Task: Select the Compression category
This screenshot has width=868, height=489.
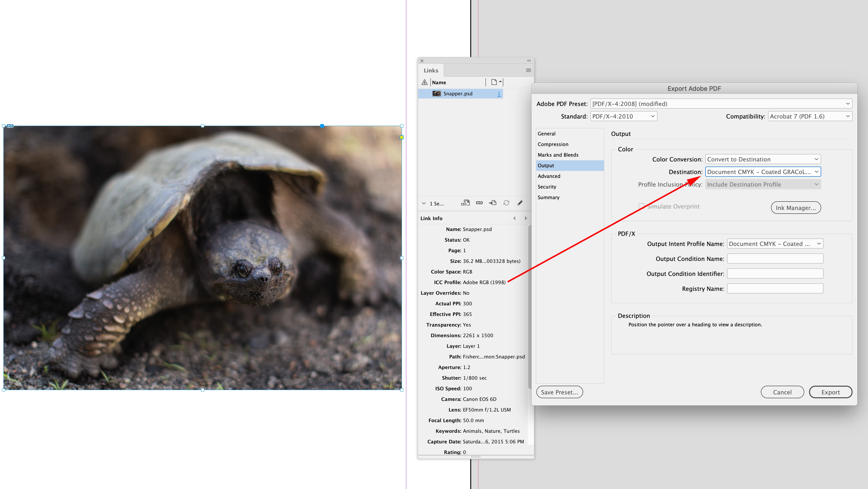Action: pyautogui.click(x=553, y=144)
